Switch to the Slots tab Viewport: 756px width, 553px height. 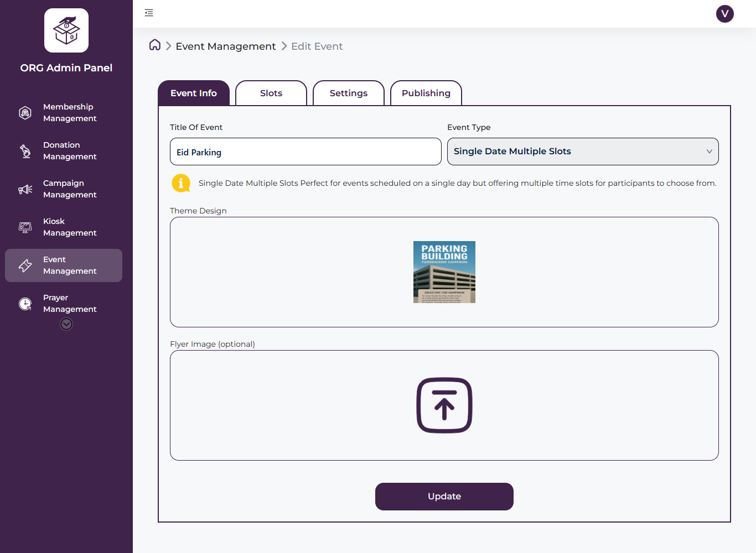pyautogui.click(x=271, y=93)
